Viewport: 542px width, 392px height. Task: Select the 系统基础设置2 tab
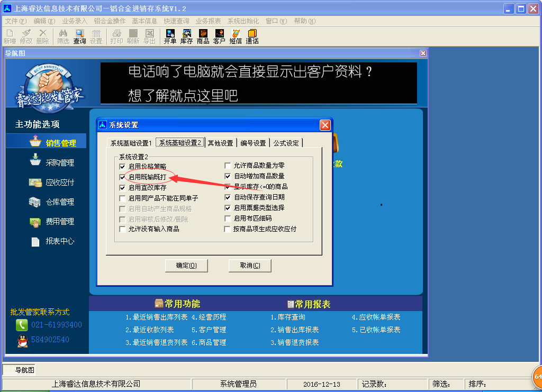pos(180,142)
